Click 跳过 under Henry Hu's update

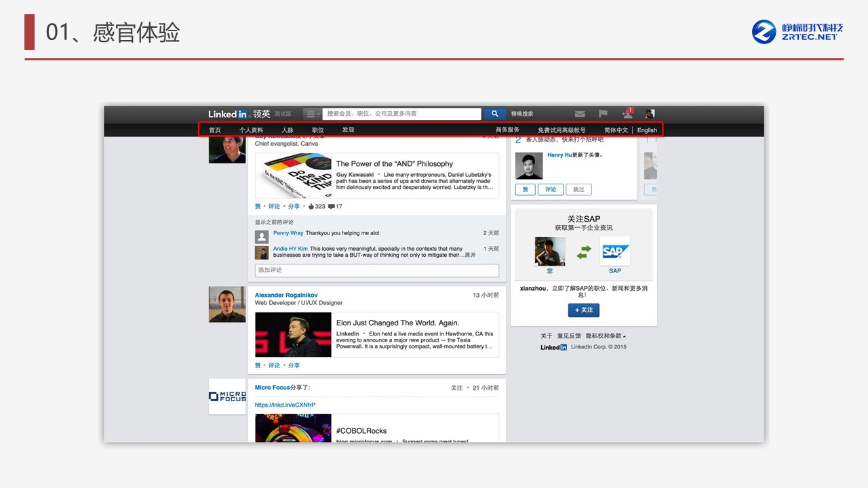(578, 190)
